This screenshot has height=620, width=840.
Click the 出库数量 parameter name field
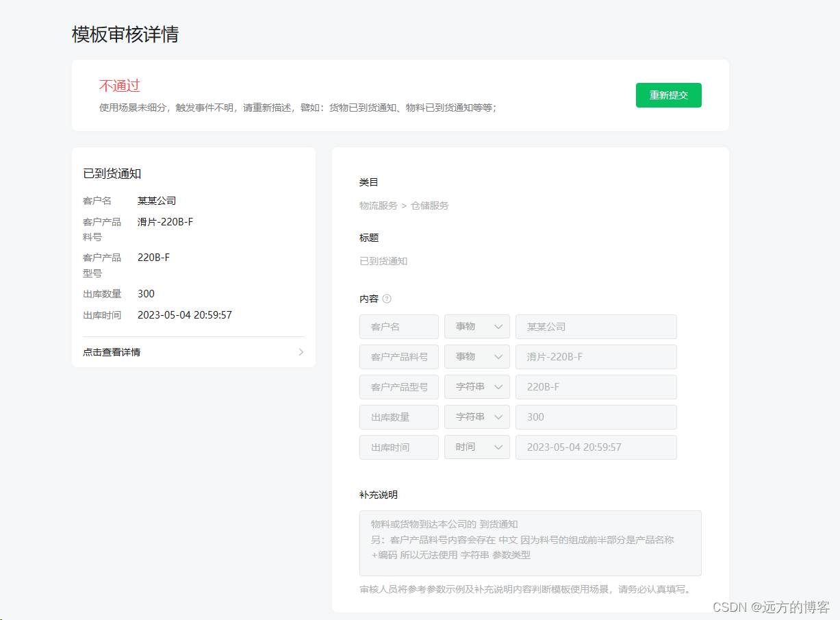(399, 417)
